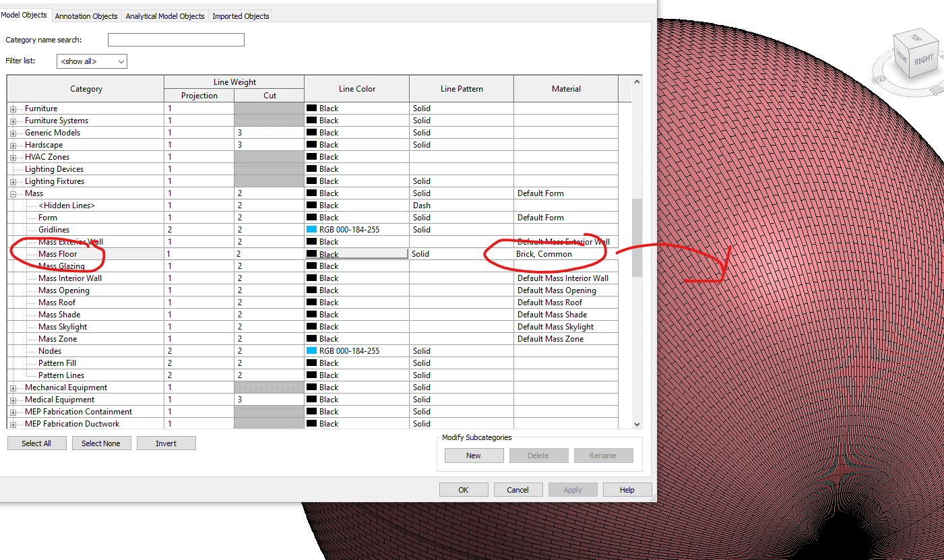The height and width of the screenshot is (560, 944).
Task: Switch to the Imported Objects tab
Action: tap(241, 16)
